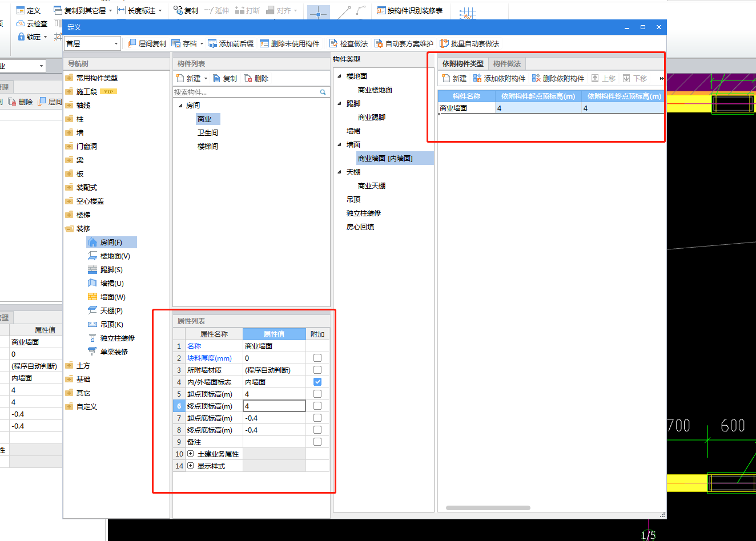The image size is (756, 541).
Task: Collapse the 天棚 type node
Action: coord(340,172)
